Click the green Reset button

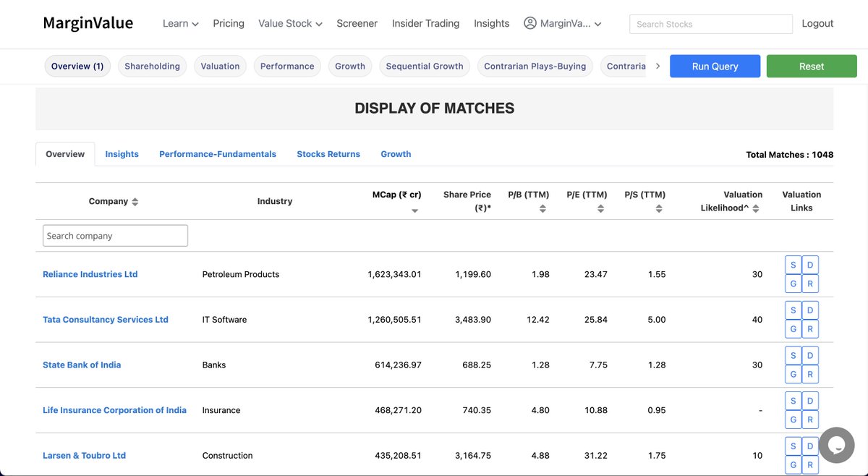[812, 66]
